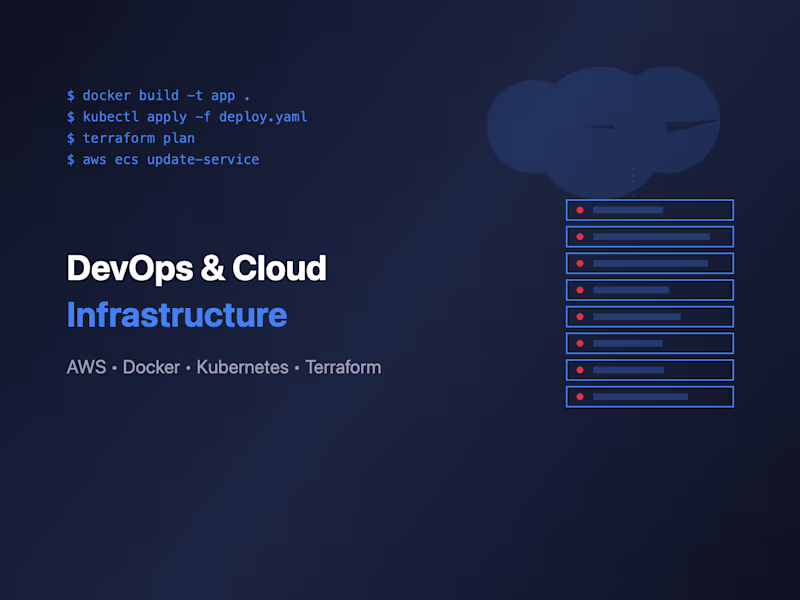
Task: Click the red indicator on the seventh row
Action: click(581, 369)
